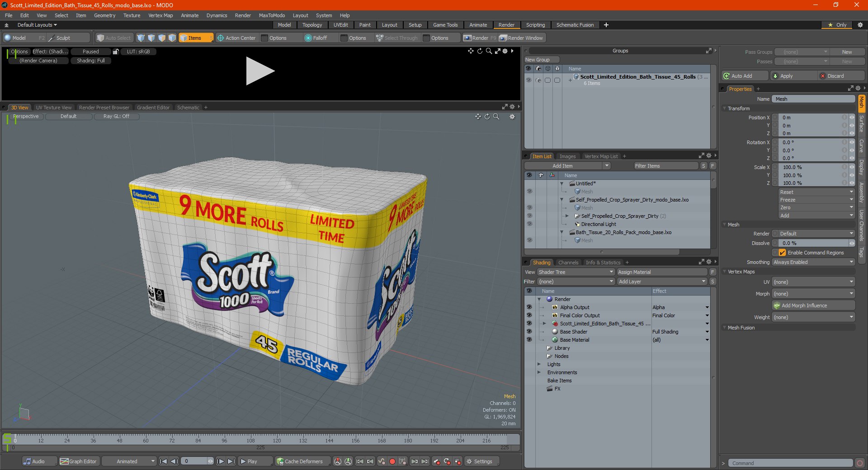The image size is (868, 470).
Task: Click the Action Center icon
Action: click(x=221, y=38)
